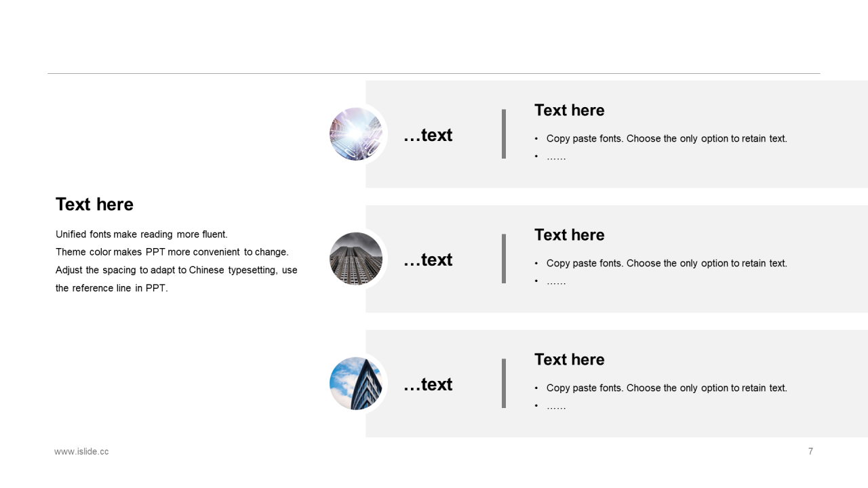868x488 pixels.
Task: Click the '…text' label beside the gray skyscraper photo
Action: pyautogui.click(x=428, y=260)
